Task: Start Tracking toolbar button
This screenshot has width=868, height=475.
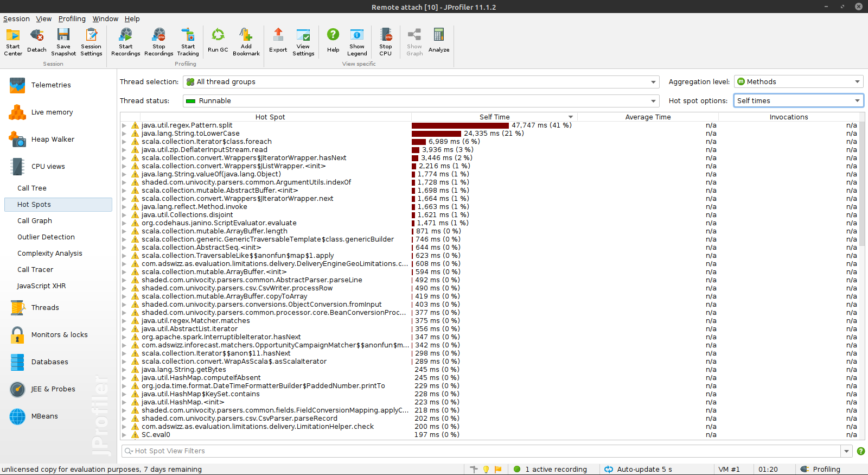Action: click(188, 42)
